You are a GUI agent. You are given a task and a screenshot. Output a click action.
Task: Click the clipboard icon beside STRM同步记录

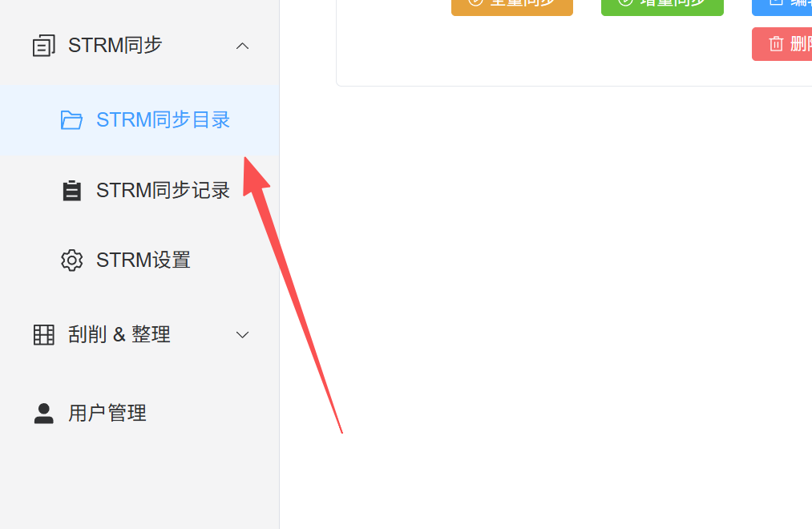pos(71,191)
